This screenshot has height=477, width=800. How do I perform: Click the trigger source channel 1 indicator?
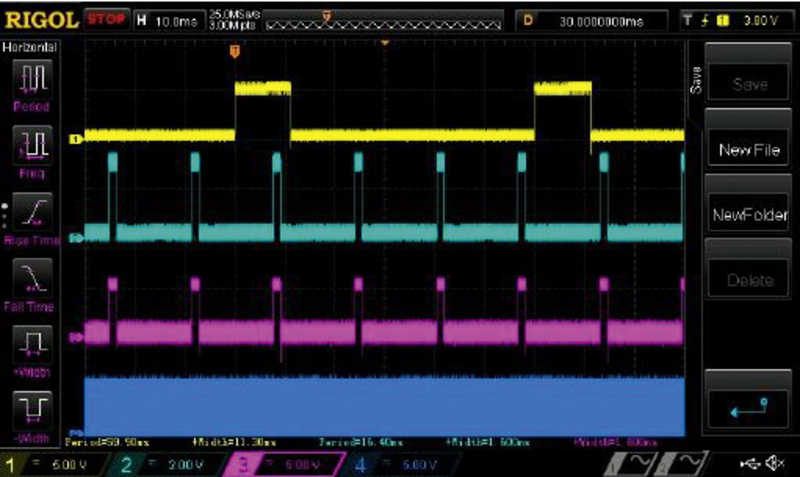(722, 20)
